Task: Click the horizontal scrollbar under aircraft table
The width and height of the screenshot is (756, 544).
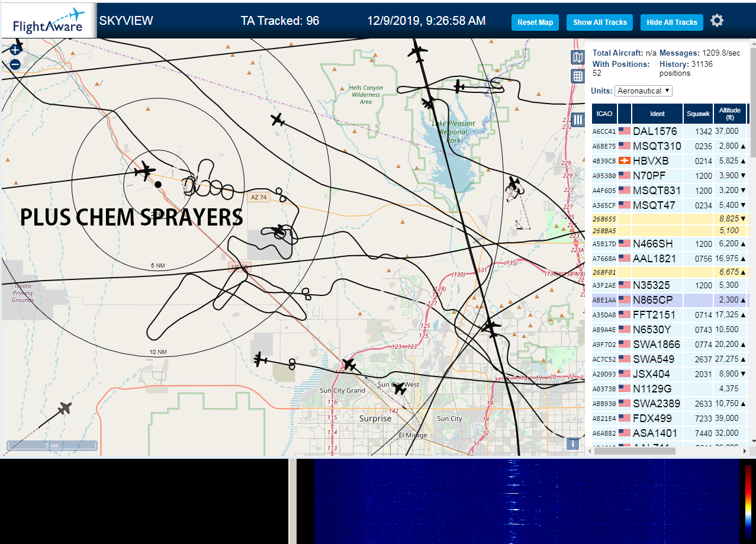Action: [x=635, y=451]
